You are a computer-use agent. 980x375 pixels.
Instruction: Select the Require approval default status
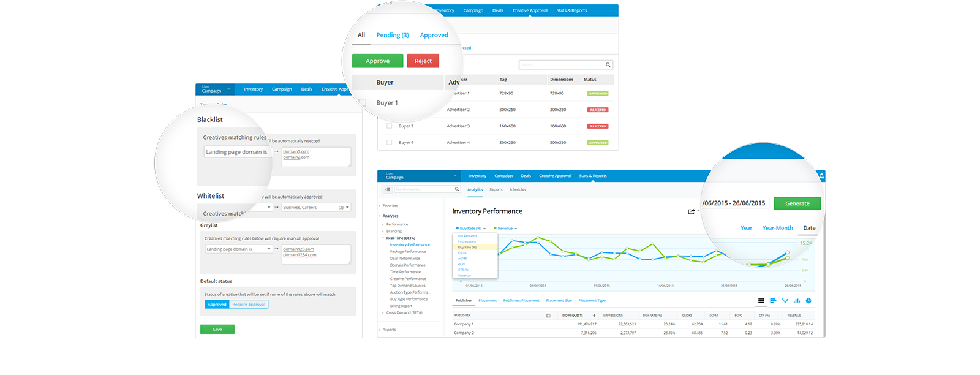click(x=249, y=305)
